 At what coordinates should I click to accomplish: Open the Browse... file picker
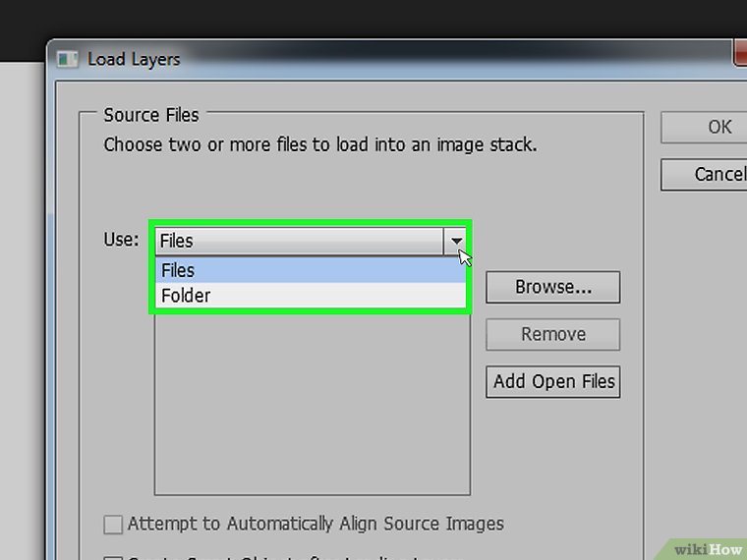(x=552, y=287)
